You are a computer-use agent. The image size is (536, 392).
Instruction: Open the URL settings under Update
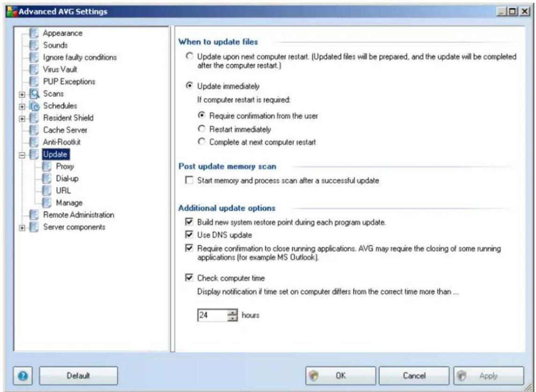[63, 191]
